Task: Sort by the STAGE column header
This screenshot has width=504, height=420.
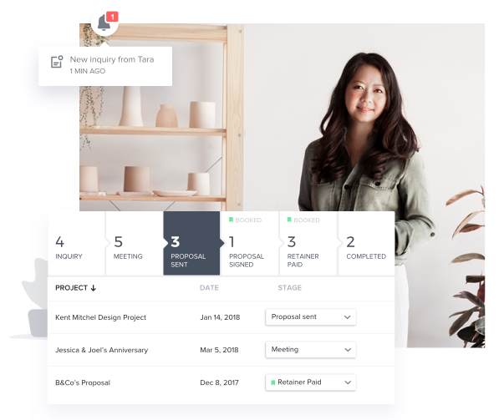Action: 289,288
